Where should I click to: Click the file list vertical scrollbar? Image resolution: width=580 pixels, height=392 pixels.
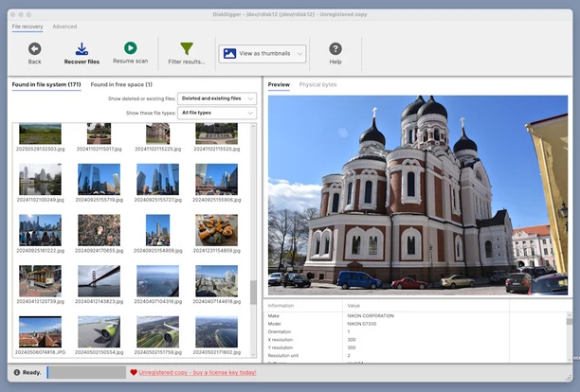(x=253, y=294)
